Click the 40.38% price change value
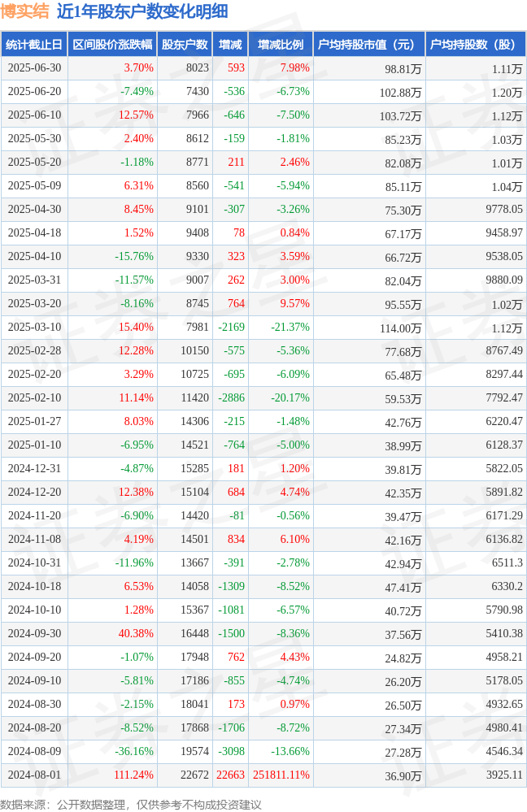 [x=136, y=633]
